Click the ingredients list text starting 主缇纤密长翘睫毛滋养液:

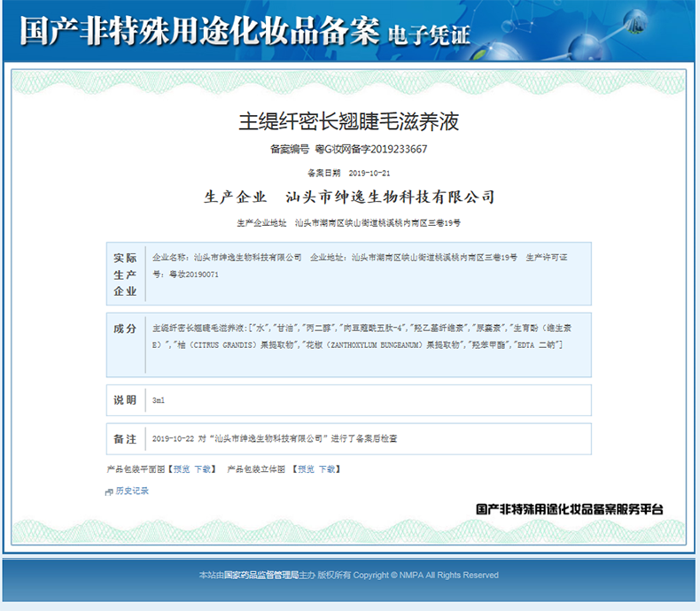click(362, 336)
